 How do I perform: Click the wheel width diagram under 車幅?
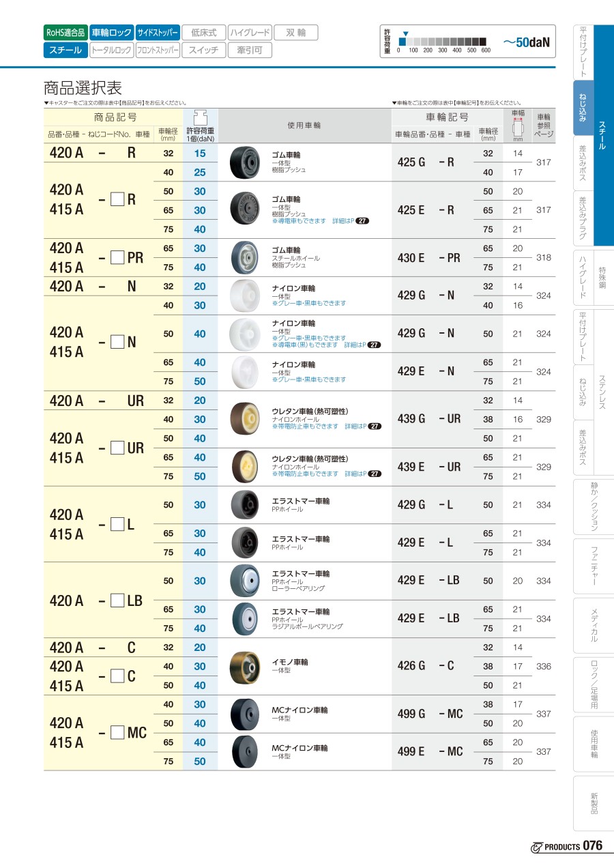[517, 128]
